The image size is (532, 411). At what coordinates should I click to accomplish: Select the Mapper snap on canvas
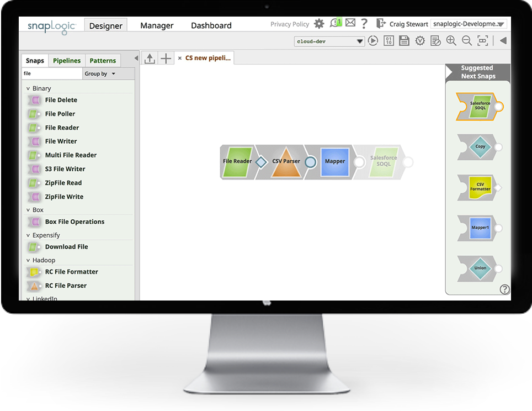pos(335,162)
